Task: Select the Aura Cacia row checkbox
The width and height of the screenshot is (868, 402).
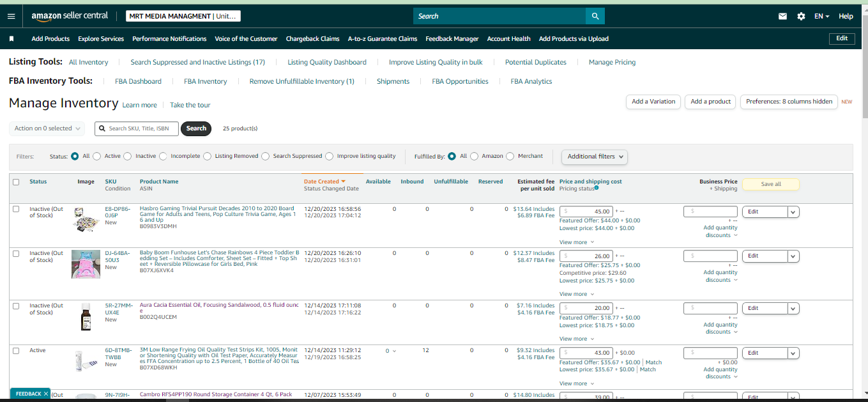Action: pyautogui.click(x=16, y=306)
